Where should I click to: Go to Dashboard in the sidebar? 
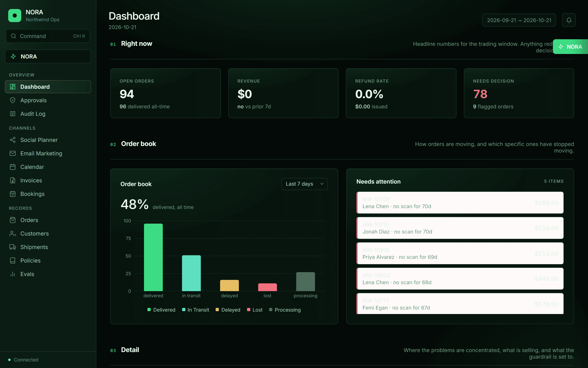pyautogui.click(x=48, y=87)
